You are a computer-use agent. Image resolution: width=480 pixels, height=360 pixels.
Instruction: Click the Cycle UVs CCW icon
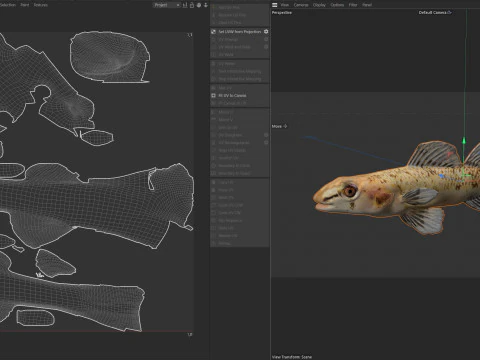[214, 205]
